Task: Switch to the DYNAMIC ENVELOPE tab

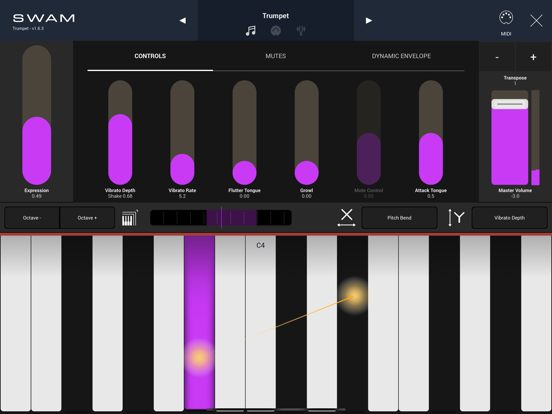Action: [x=401, y=56]
